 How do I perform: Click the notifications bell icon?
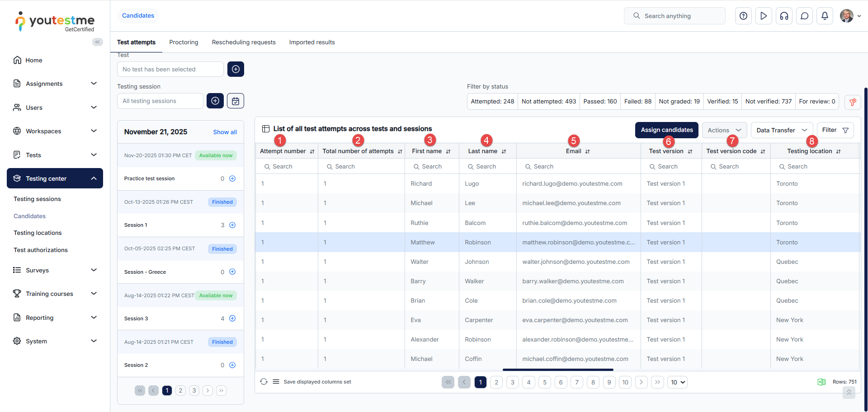[825, 16]
